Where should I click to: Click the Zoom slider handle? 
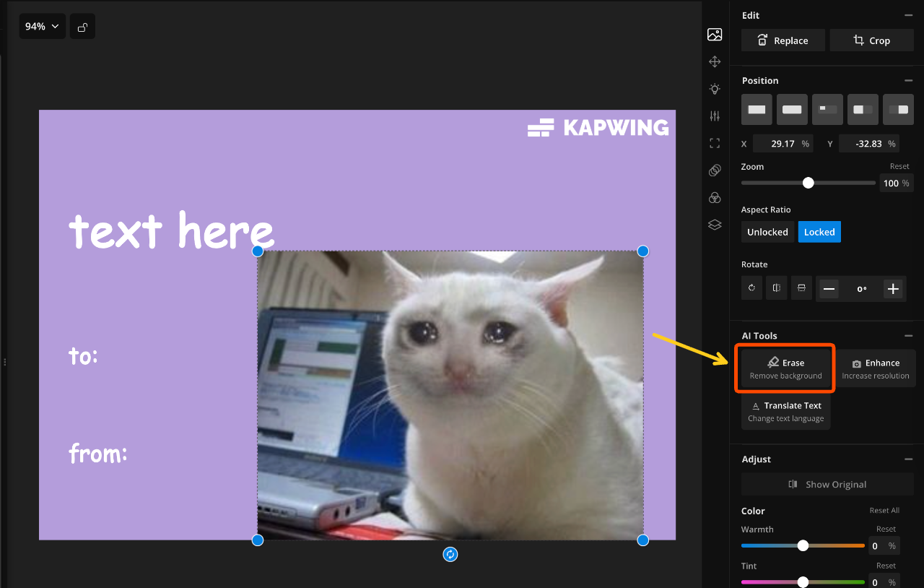click(x=808, y=183)
